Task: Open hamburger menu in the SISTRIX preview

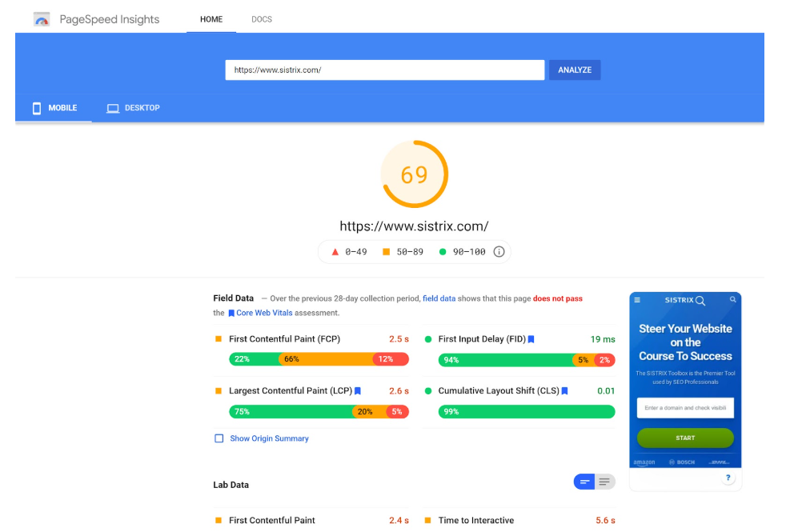Action: point(637,300)
